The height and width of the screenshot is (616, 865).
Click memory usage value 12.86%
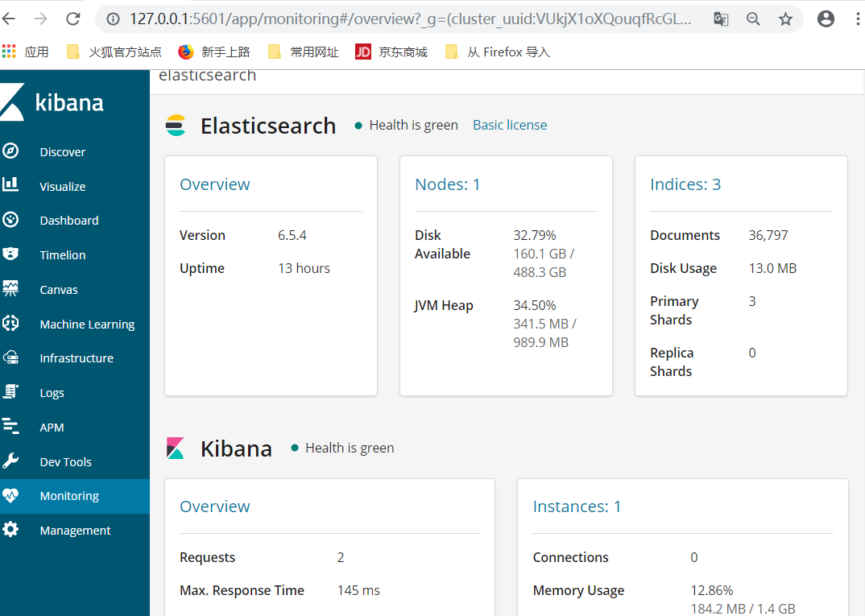(712, 590)
